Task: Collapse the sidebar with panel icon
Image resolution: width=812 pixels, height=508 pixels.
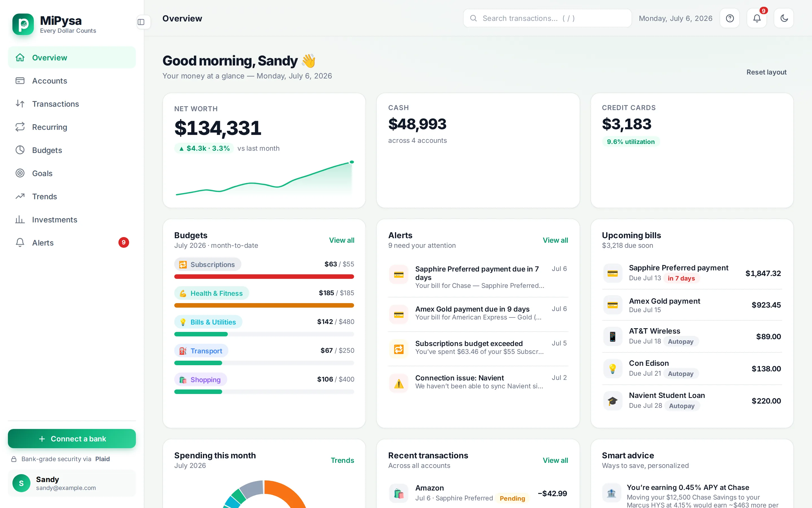Action: click(x=141, y=22)
